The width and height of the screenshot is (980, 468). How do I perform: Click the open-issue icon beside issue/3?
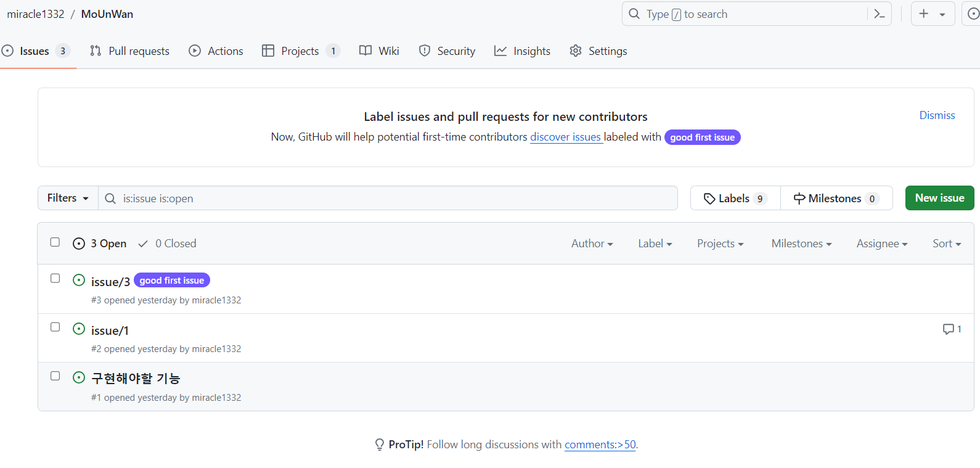click(79, 280)
